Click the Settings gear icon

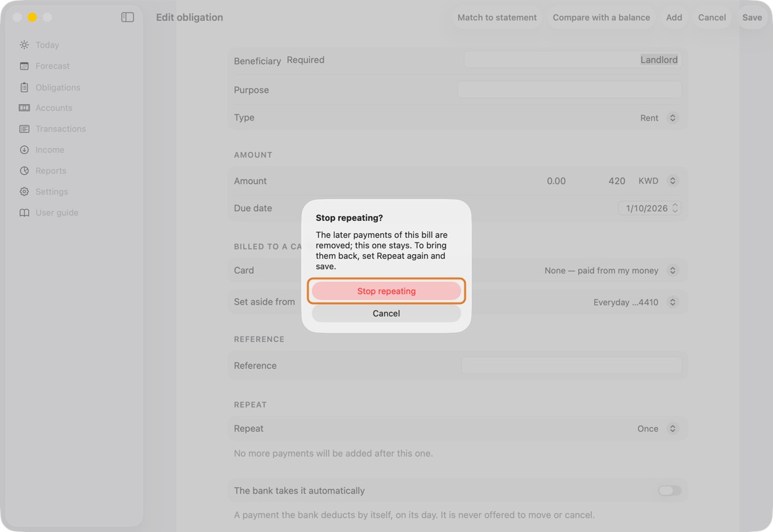24,192
